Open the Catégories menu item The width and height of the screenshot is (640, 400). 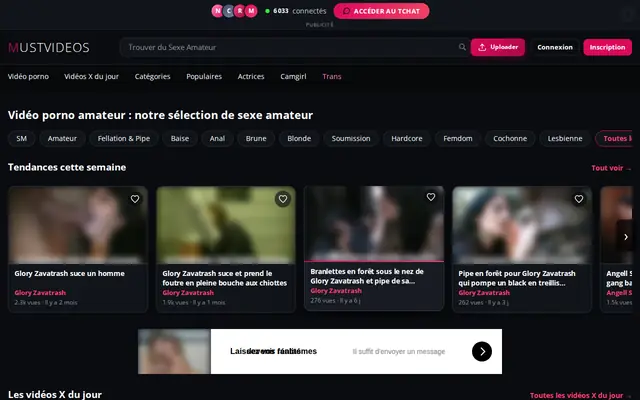tap(153, 76)
